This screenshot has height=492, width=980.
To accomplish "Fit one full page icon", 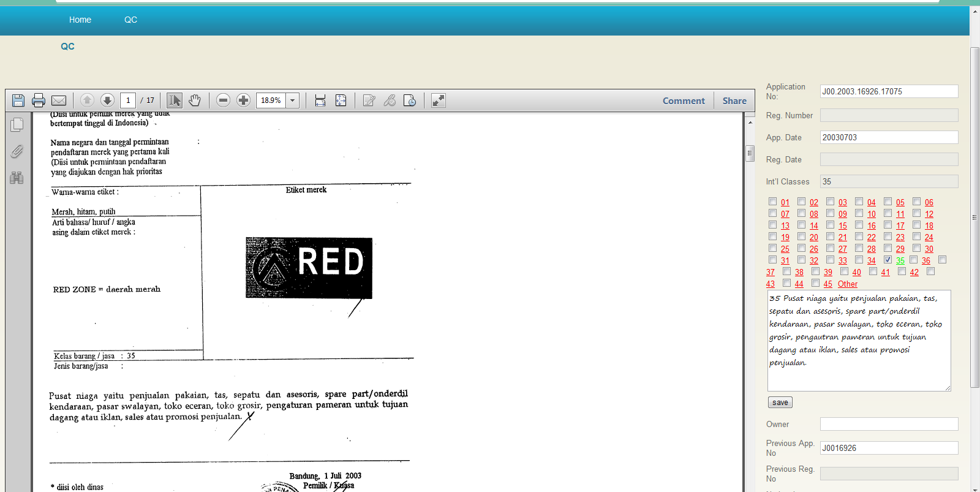I will pos(341,100).
